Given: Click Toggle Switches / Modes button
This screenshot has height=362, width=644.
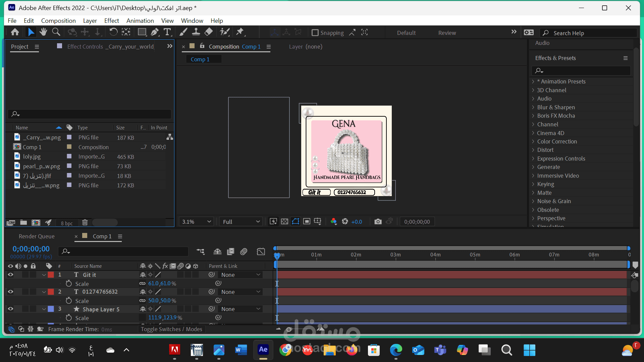Looking at the screenshot, I should click(171, 329).
